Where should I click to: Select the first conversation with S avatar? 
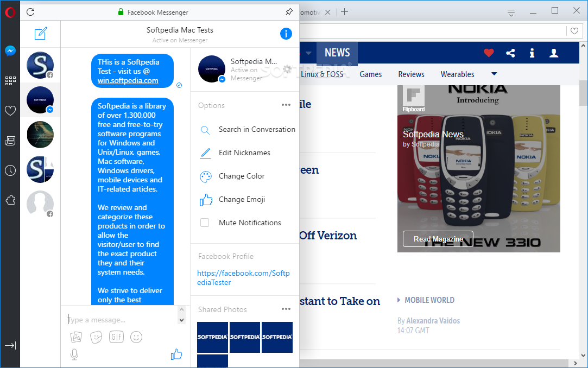coord(40,65)
